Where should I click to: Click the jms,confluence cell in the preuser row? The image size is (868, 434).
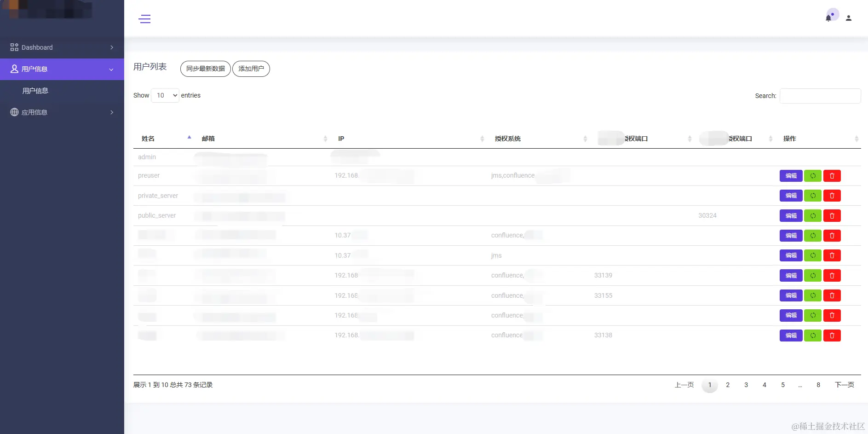coord(513,175)
